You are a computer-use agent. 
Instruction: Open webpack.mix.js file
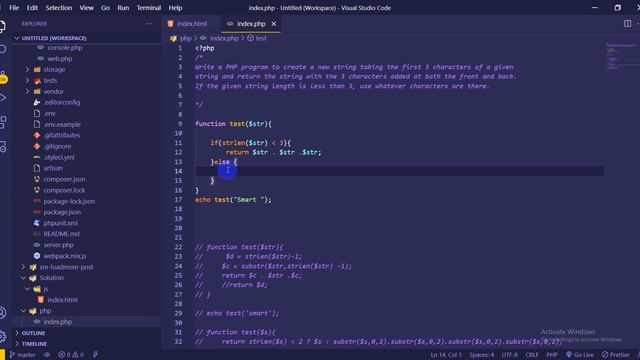64,256
